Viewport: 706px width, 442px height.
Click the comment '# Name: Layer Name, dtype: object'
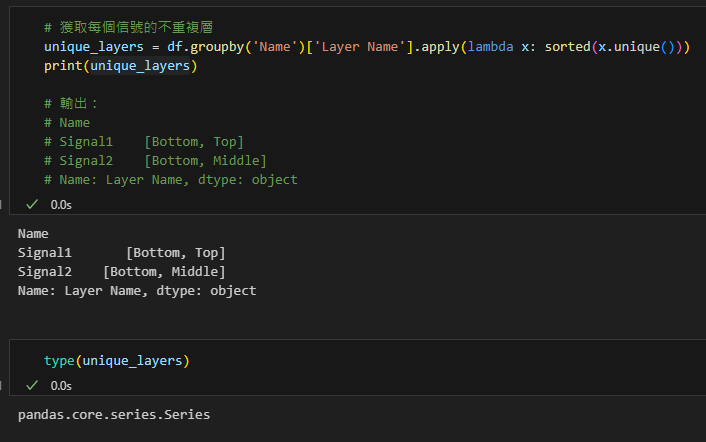click(x=171, y=180)
